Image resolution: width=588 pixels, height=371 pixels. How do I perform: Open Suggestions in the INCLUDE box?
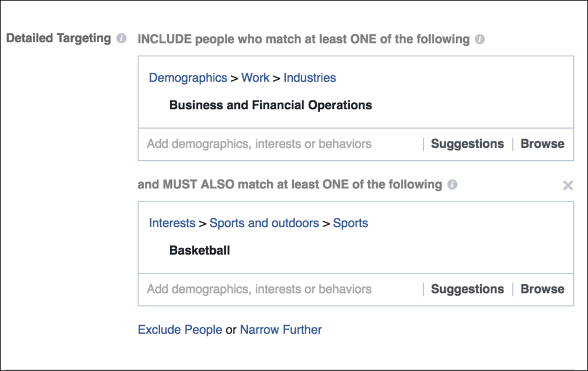point(467,144)
